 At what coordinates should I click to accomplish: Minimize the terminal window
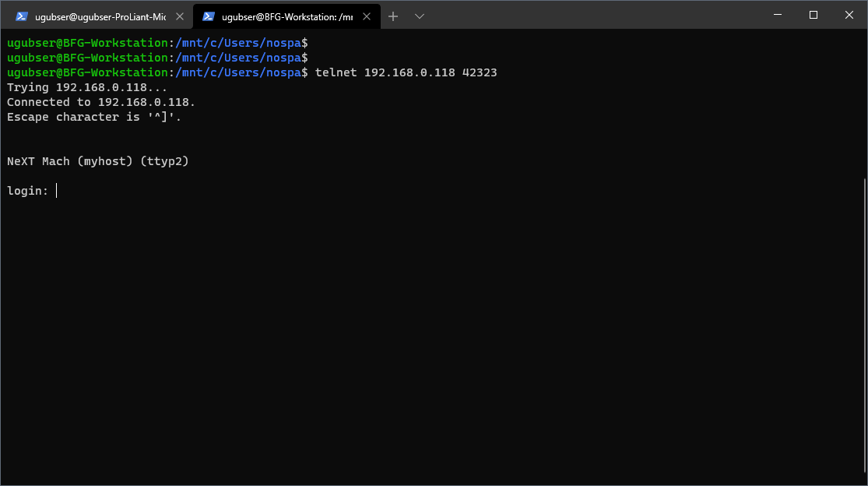click(778, 15)
